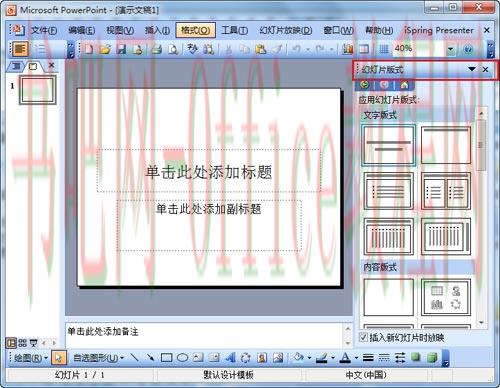Click the 3-D Style icon
The image size is (500, 388).
click(x=432, y=358)
